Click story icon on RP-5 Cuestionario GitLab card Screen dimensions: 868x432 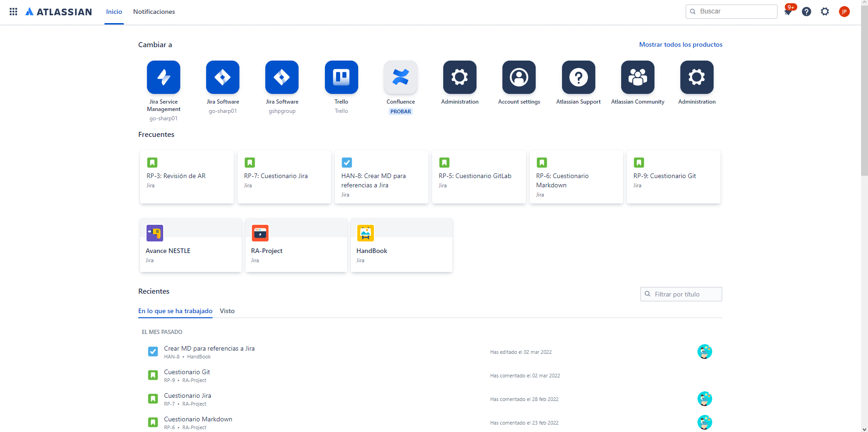(x=444, y=162)
